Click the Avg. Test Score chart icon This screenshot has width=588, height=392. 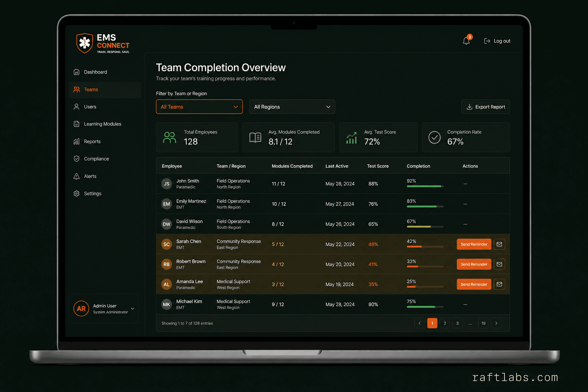351,137
